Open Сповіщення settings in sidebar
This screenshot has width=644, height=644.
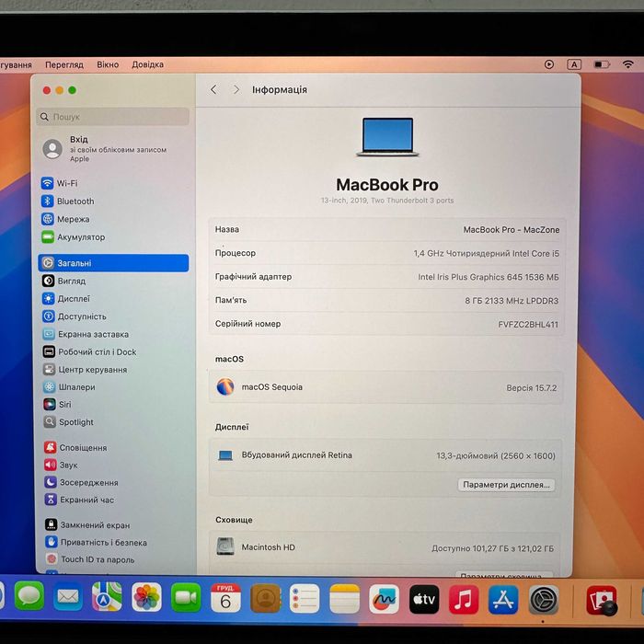click(75, 448)
